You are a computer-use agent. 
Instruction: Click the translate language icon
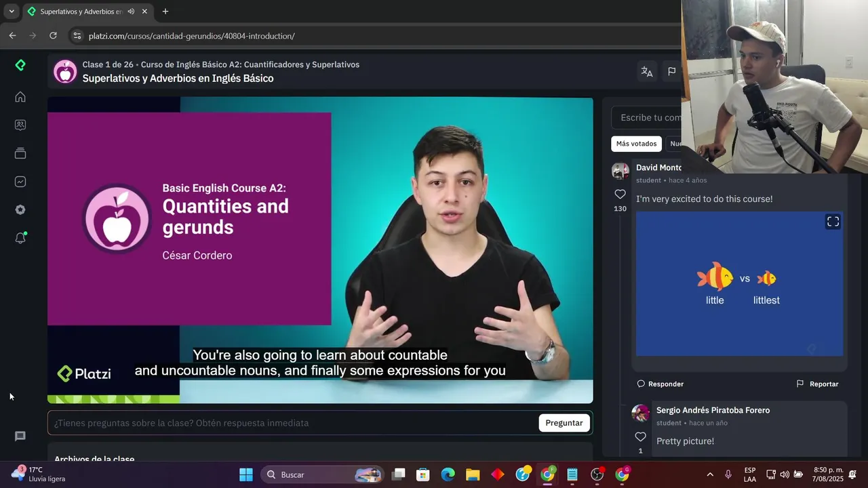tap(647, 71)
